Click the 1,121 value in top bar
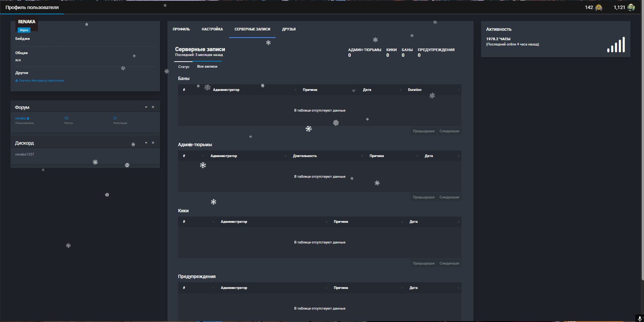 [619, 8]
